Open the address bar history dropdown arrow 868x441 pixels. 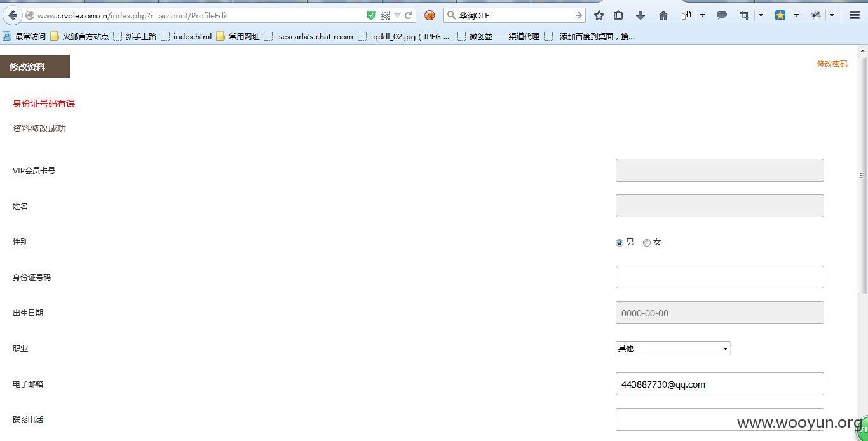[x=397, y=15]
